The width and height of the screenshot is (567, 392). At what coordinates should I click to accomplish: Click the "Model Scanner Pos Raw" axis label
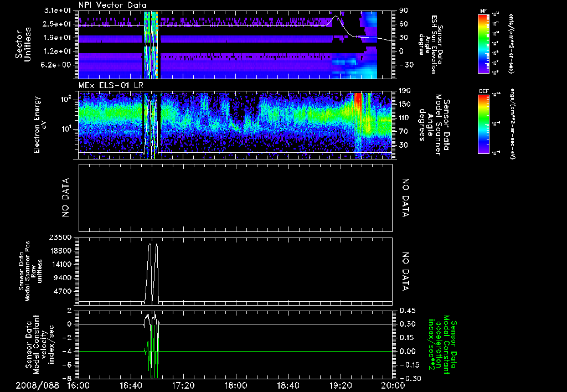click(x=30, y=271)
